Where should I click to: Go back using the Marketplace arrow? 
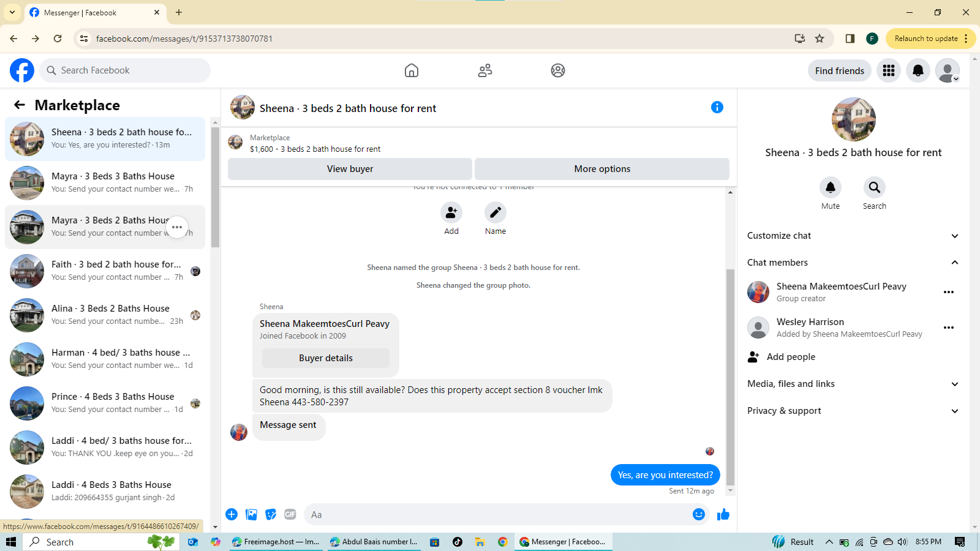[x=20, y=105]
